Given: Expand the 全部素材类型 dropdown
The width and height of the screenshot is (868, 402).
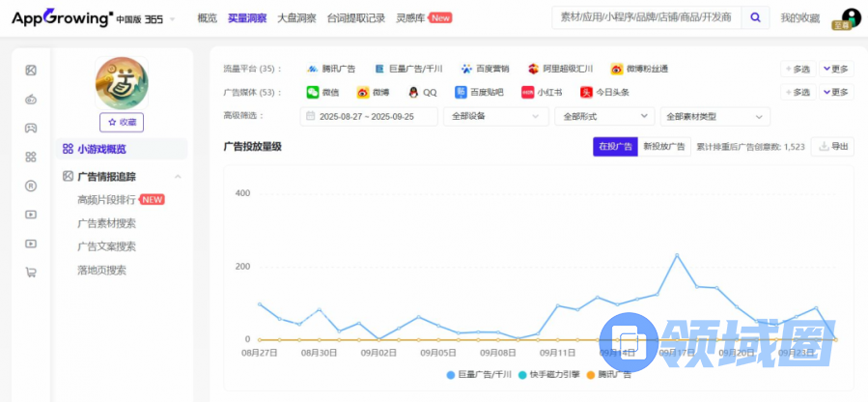Looking at the screenshot, I should [x=715, y=116].
